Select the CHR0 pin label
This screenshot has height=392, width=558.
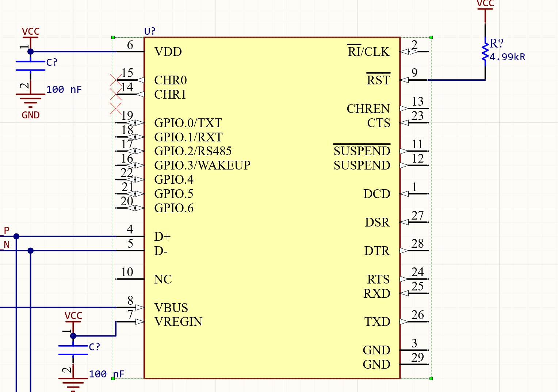[x=171, y=80]
